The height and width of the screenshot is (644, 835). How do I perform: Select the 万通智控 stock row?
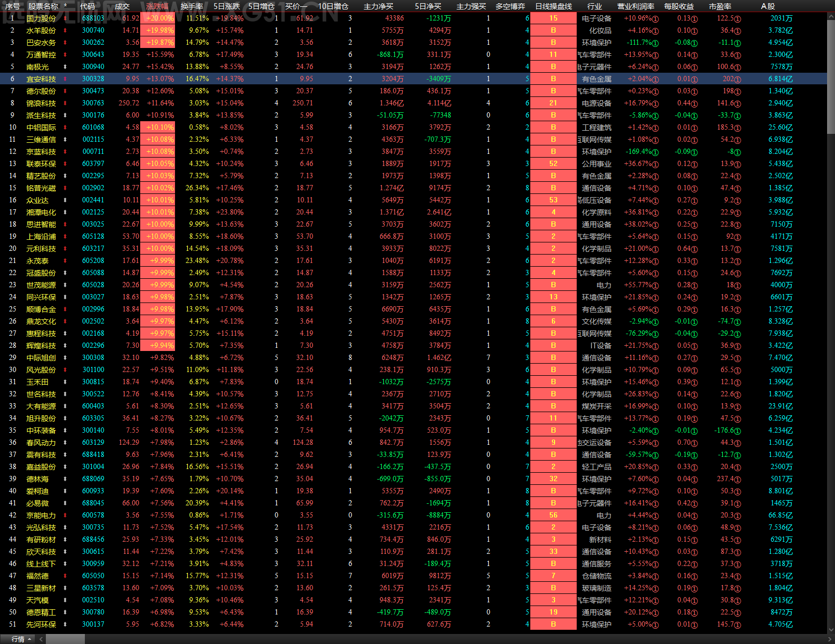413,55
